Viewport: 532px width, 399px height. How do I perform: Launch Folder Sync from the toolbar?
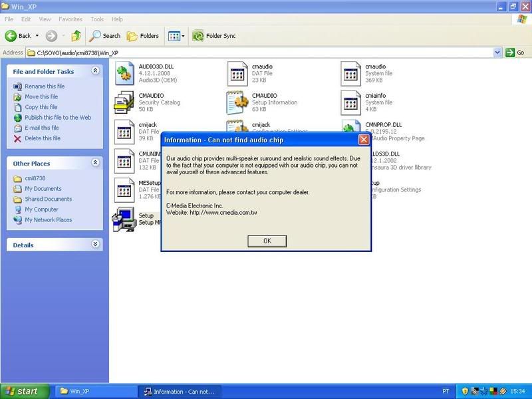[x=213, y=36]
